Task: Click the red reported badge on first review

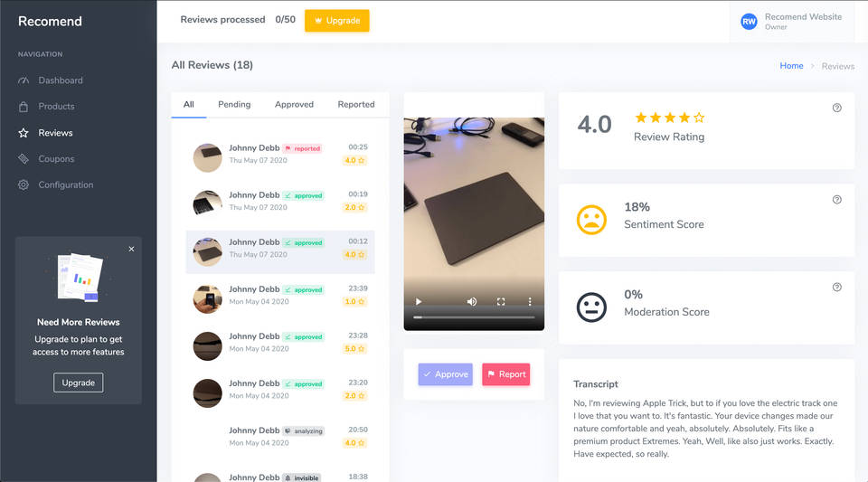Action: click(303, 148)
